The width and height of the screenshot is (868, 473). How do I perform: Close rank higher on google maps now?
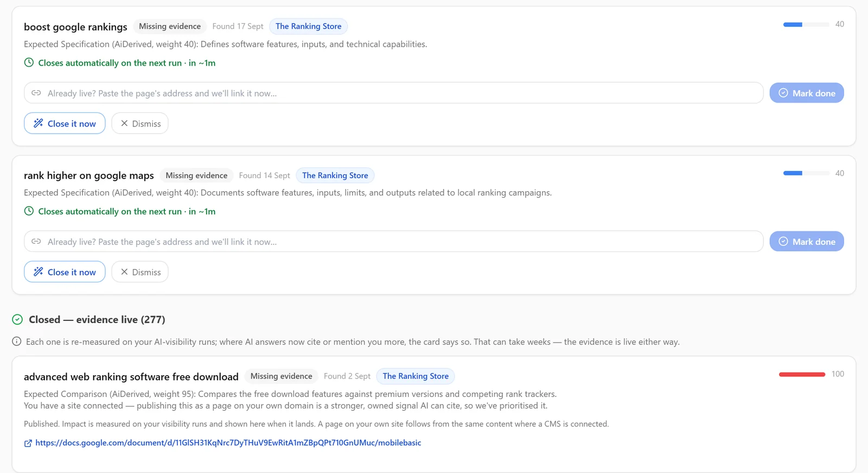(x=65, y=272)
